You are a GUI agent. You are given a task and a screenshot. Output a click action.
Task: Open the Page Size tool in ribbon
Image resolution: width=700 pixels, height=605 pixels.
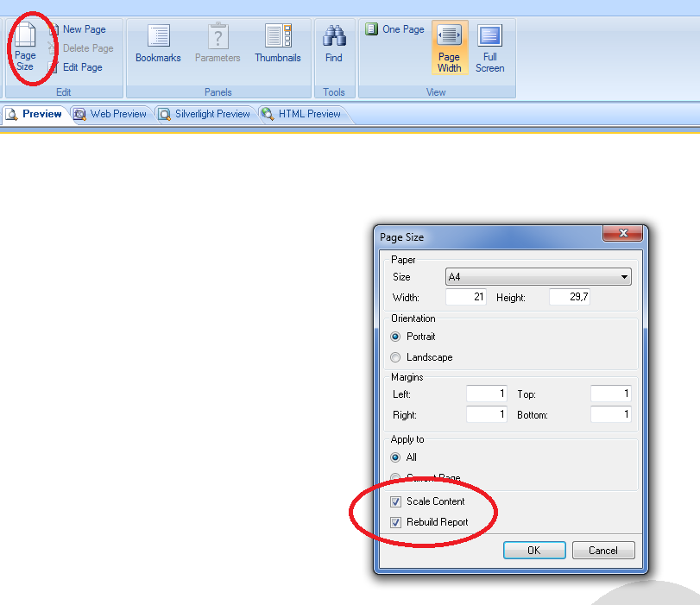(25, 47)
